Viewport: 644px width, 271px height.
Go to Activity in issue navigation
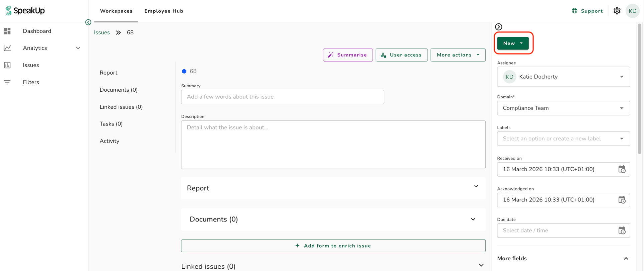coord(109,141)
